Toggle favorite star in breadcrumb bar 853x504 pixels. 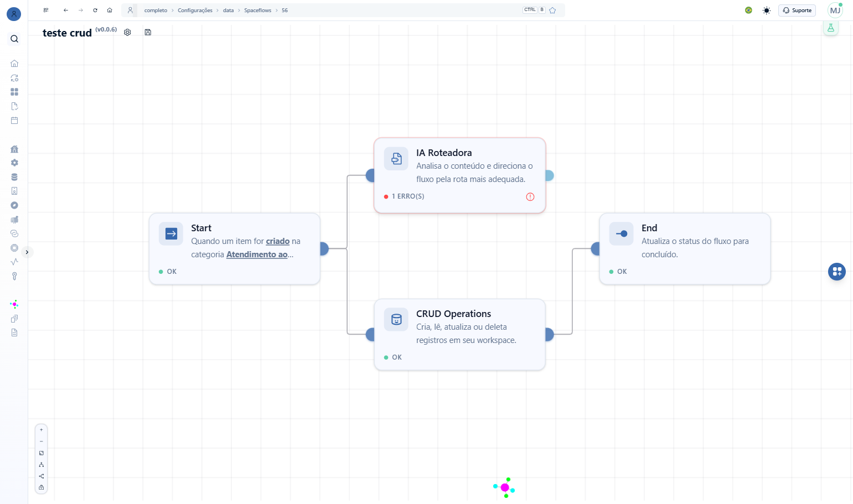click(x=552, y=10)
